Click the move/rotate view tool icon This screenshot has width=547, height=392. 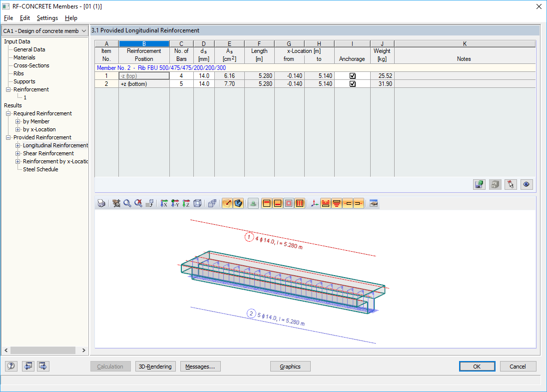116,203
